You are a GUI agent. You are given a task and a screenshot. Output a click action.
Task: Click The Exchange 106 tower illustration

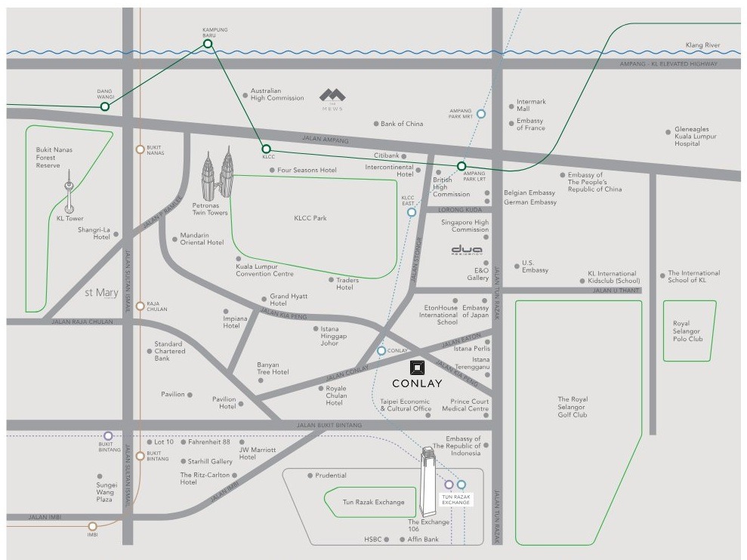(x=428, y=482)
